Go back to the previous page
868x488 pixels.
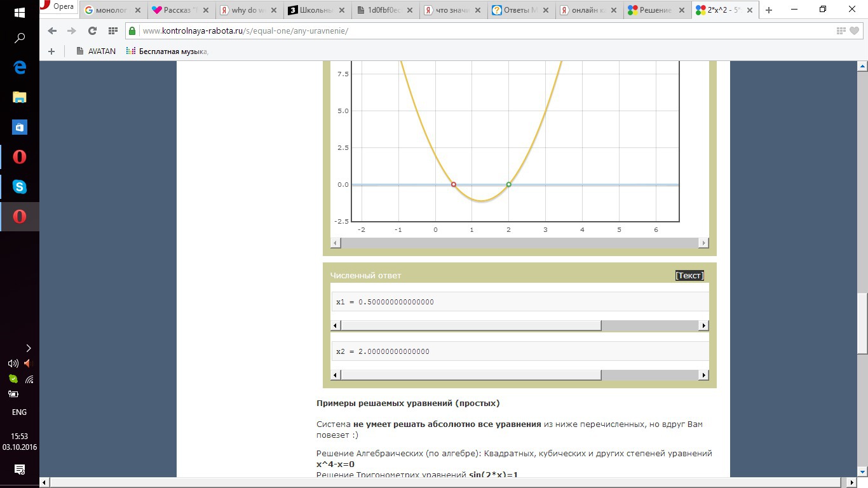(52, 30)
